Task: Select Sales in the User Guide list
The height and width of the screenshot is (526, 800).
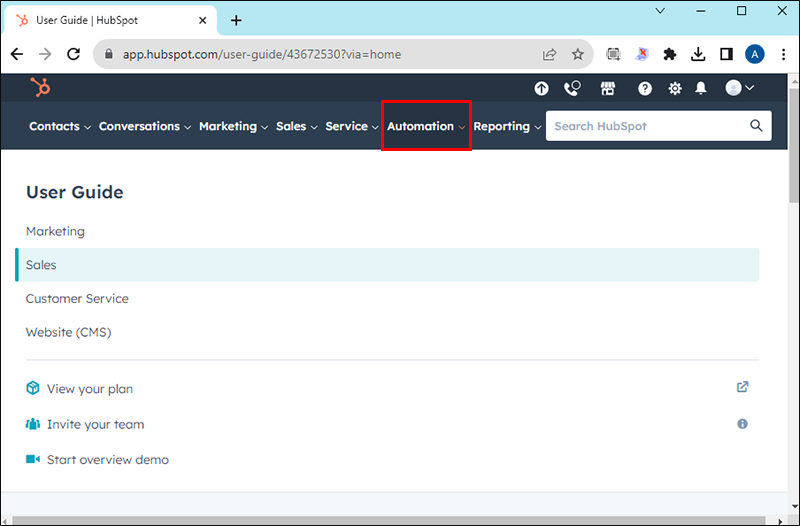Action: point(387,265)
